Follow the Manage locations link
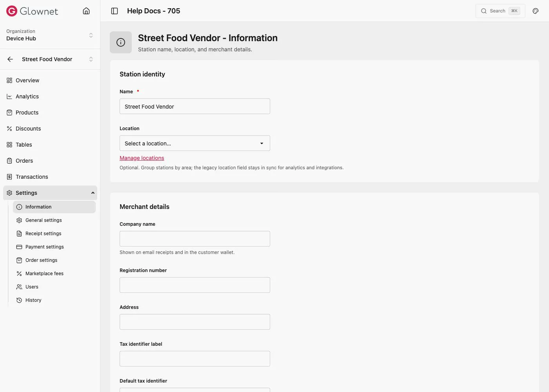549x392 pixels. [x=142, y=158]
